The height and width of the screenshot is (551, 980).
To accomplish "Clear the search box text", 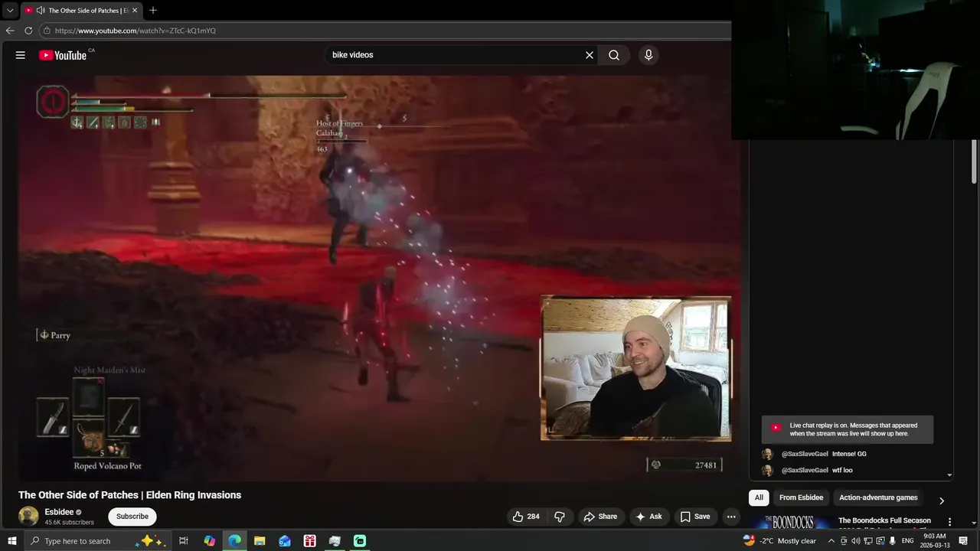I will tap(590, 55).
